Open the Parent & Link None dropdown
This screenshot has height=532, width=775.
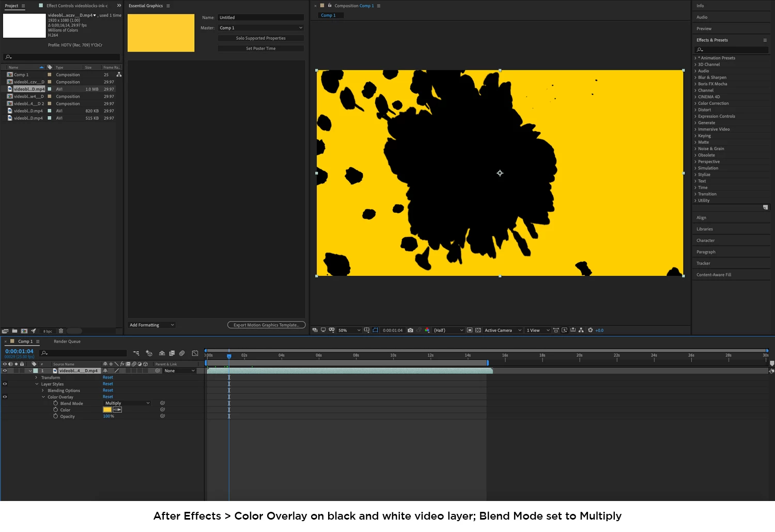click(x=179, y=371)
